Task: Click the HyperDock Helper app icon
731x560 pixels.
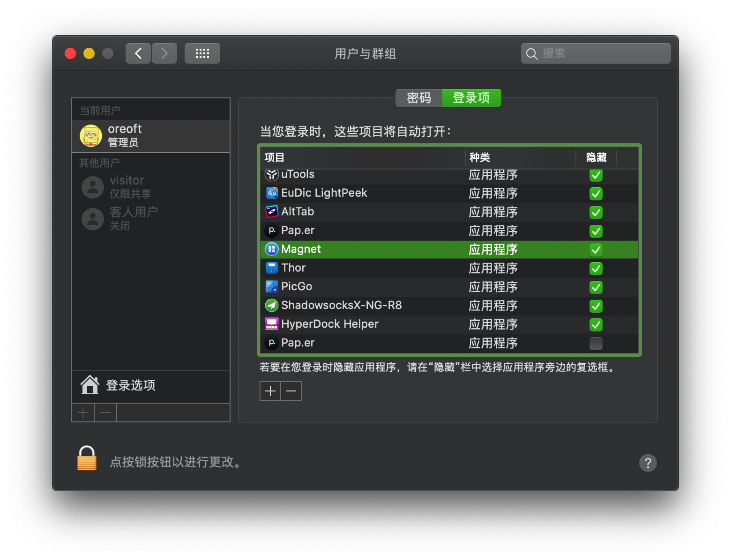Action: coord(272,324)
